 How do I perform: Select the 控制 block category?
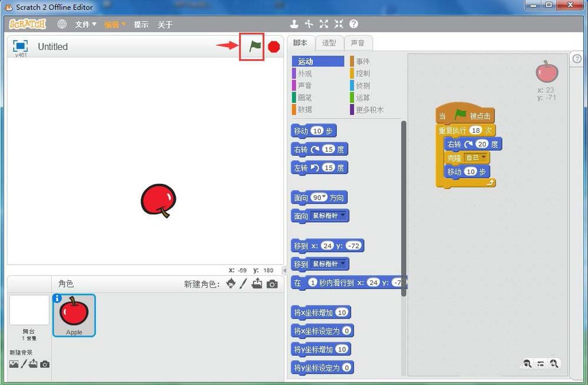pos(363,73)
